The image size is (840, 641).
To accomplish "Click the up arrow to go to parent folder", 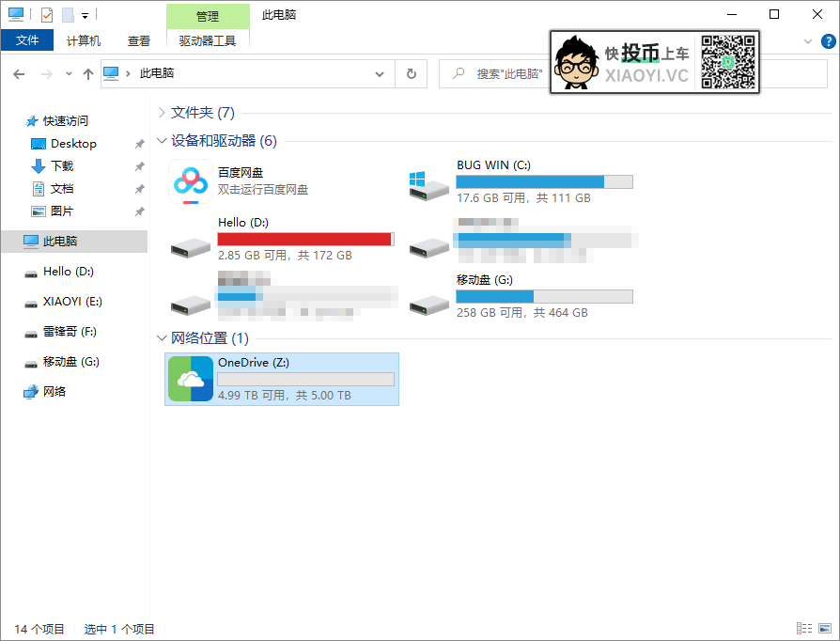I will (x=87, y=73).
